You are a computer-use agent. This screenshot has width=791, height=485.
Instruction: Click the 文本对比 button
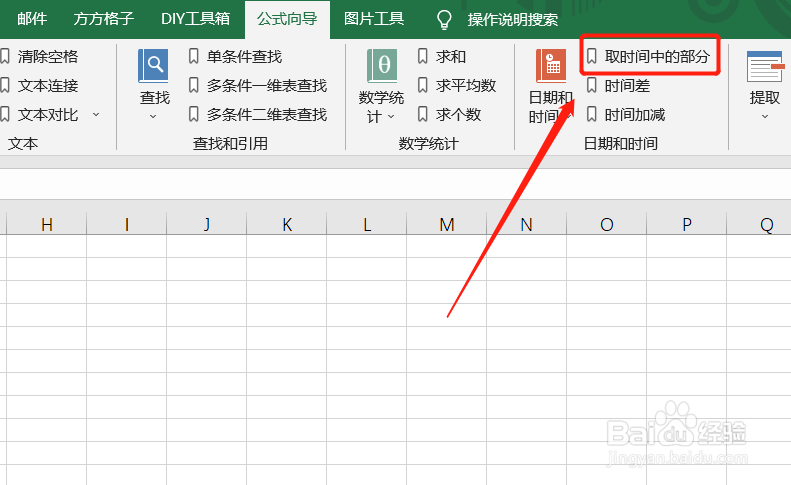coord(39,115)
